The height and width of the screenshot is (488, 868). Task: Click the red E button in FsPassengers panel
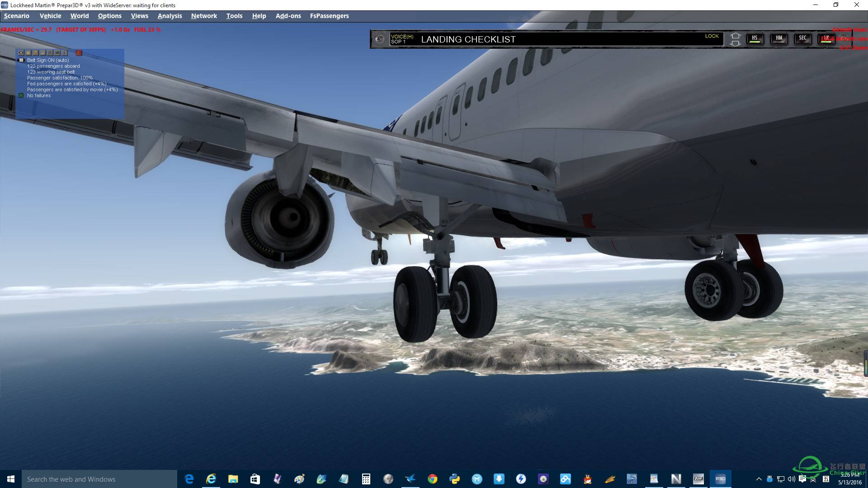[x=79, y=53]
